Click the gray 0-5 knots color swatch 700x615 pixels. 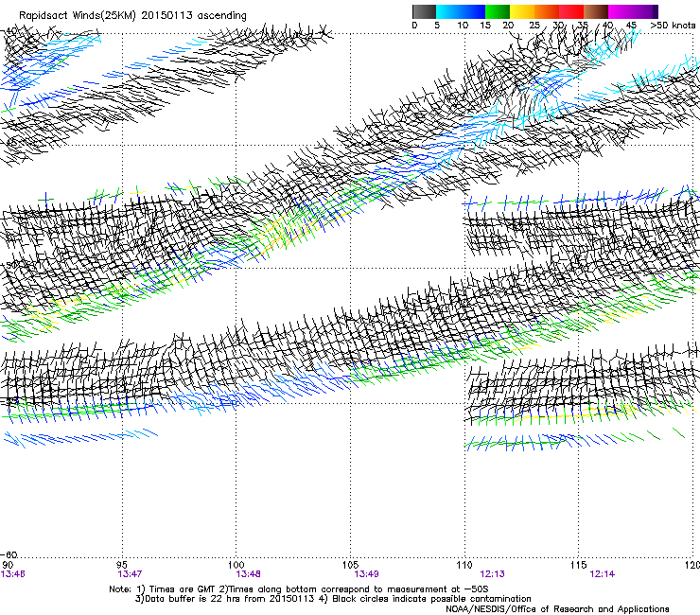coord(424,11)
